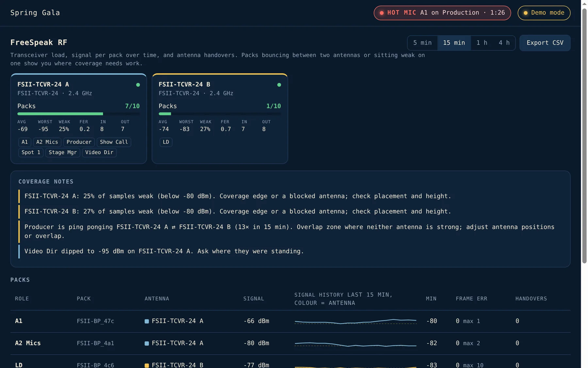
Task: Export data with Export CSV button
Action: (x=545, y=43)
